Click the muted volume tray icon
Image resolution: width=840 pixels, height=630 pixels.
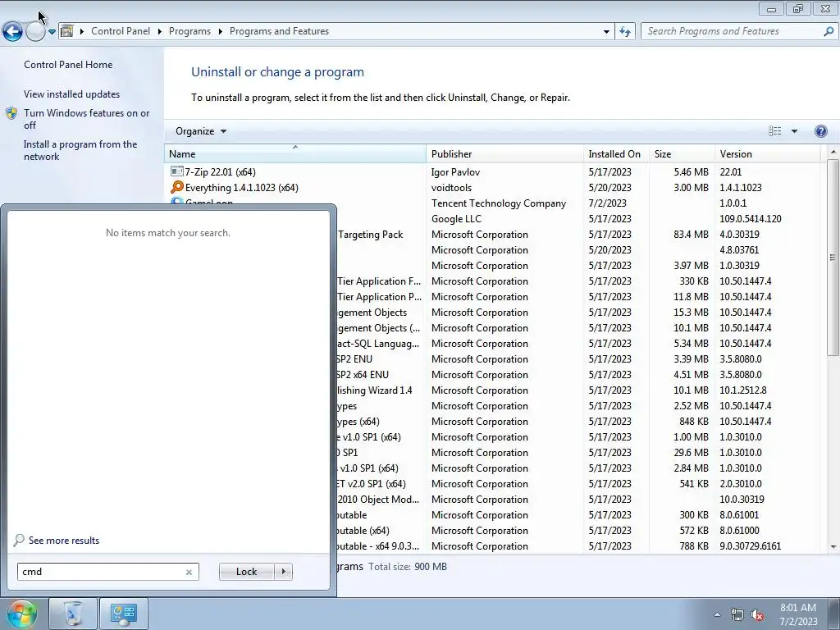(757, 614)
